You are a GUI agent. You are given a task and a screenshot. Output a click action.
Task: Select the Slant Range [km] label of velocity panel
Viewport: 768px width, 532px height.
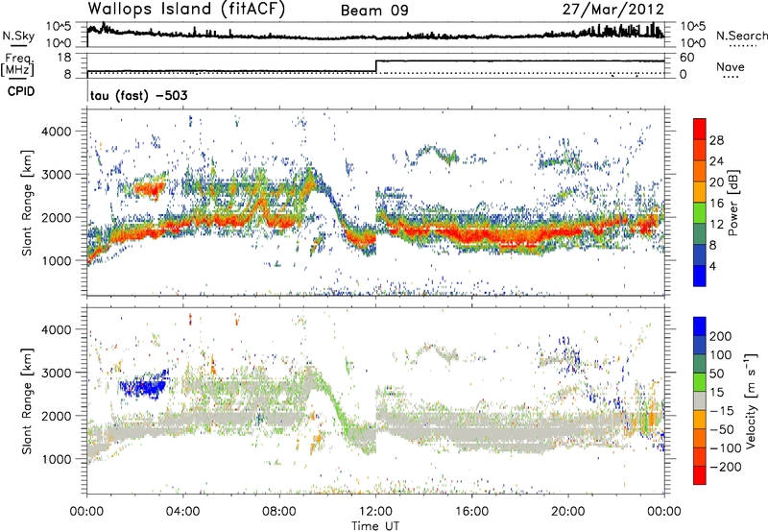tap(27, 401)
